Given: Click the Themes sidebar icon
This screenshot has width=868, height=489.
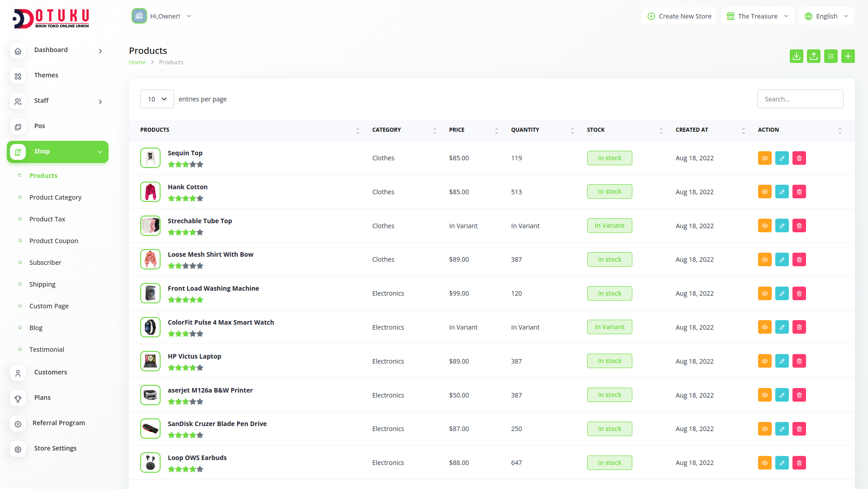Looking at the screenshot, I should (18, 77).
